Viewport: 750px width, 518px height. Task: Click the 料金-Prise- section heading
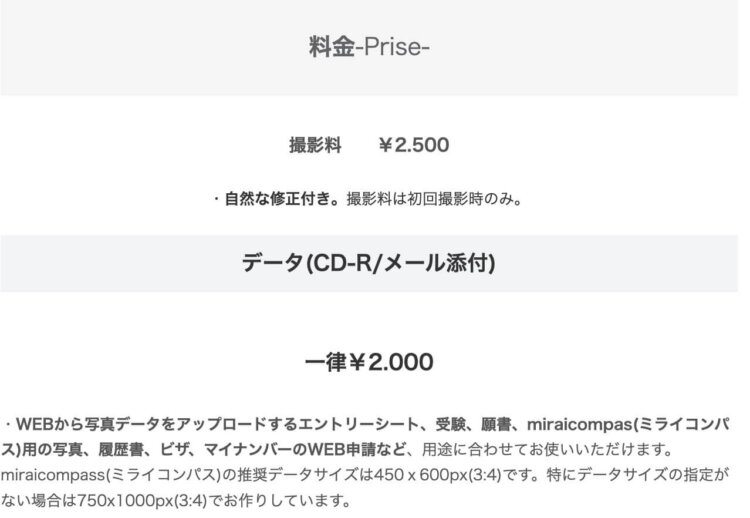point(369,47)
